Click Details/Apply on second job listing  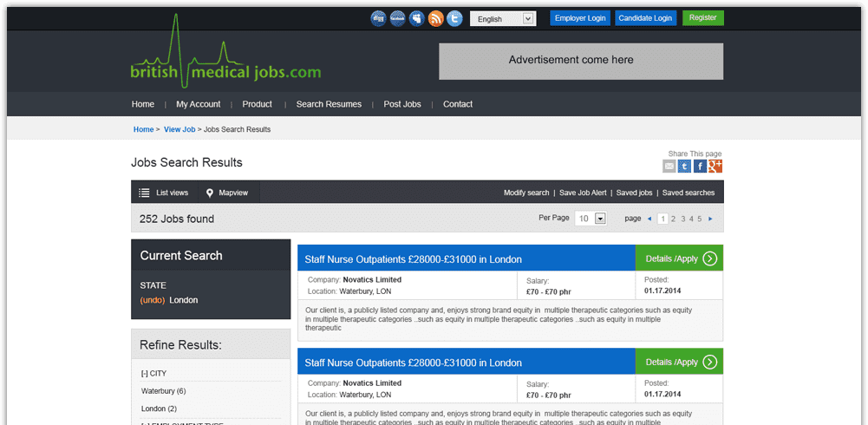pos(679,362)
